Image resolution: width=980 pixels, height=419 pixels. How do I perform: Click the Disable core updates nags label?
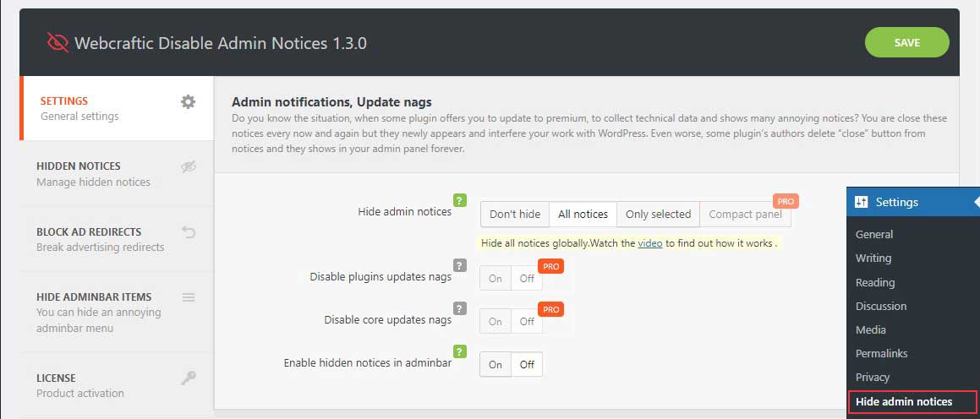pos(388,319)
